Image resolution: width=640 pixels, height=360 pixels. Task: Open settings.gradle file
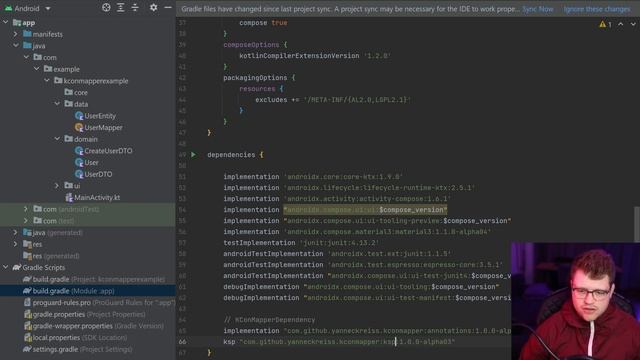point(78,349)
